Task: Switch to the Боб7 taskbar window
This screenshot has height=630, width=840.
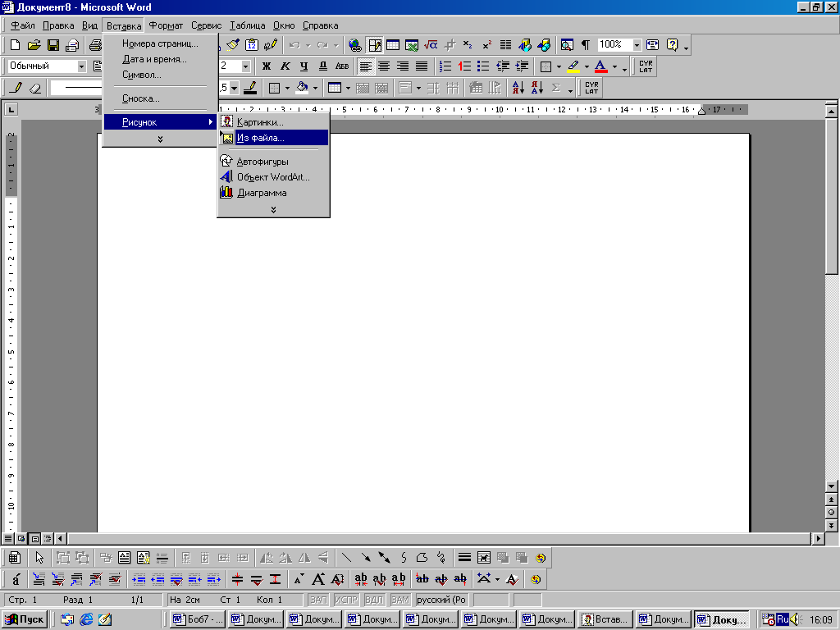Action: click(198, 619)
